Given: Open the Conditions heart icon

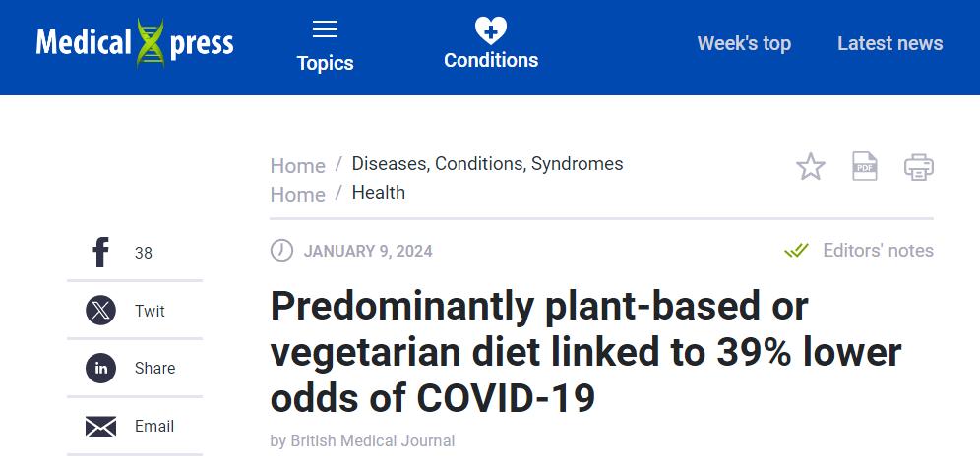Looking at the screenshot, I should coord(490,29).
